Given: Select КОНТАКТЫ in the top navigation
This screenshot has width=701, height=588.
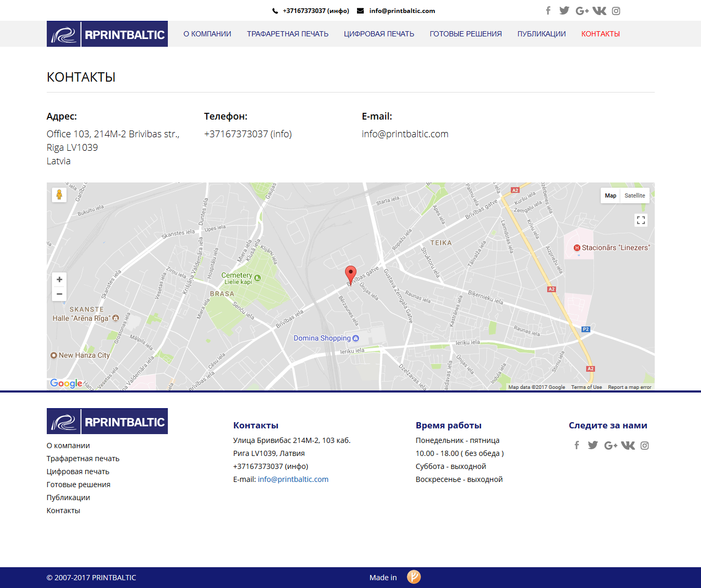Looking at the screenshot, I should click(601, 34).
